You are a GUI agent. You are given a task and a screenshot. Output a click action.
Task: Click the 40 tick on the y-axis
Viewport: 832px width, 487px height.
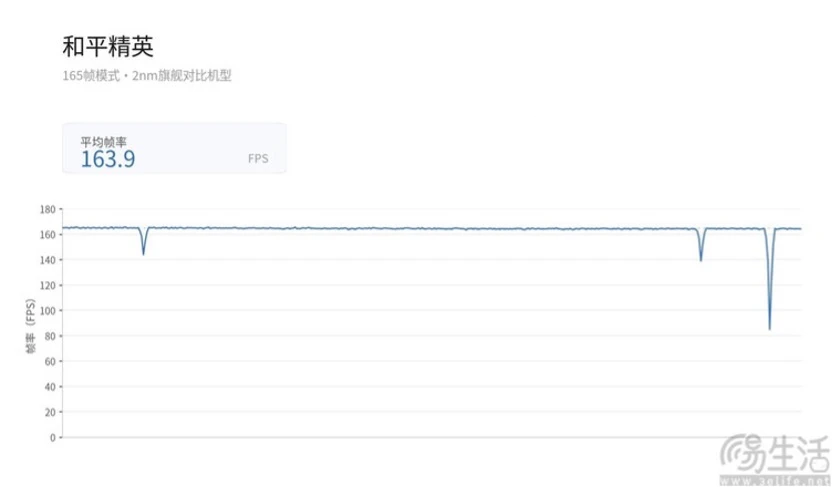click(50, 387)
